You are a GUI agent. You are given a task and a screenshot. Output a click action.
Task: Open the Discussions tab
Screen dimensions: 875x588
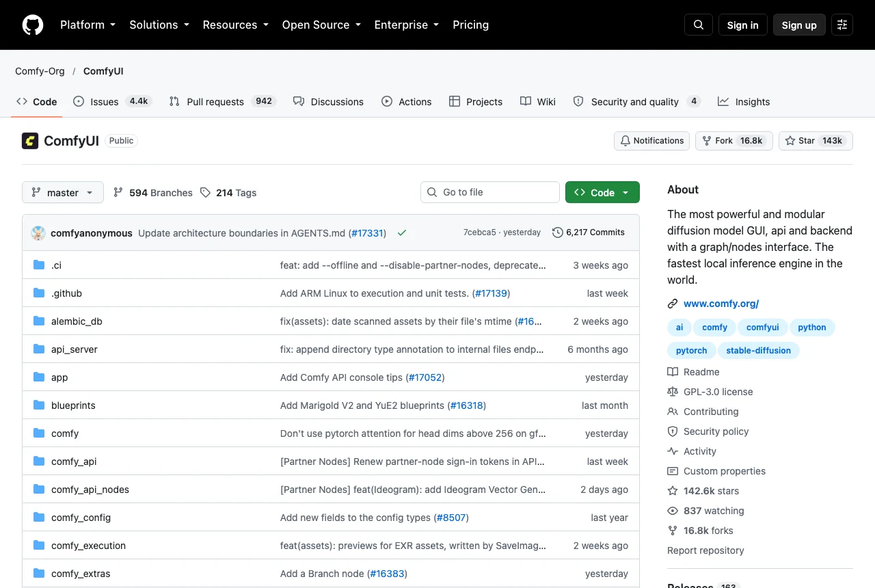pos(329,101)
